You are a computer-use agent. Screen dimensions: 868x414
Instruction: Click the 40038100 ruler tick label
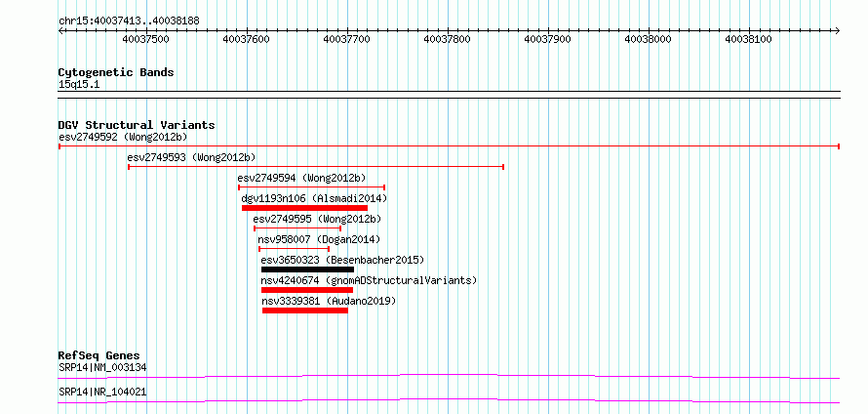click(748, 39)
